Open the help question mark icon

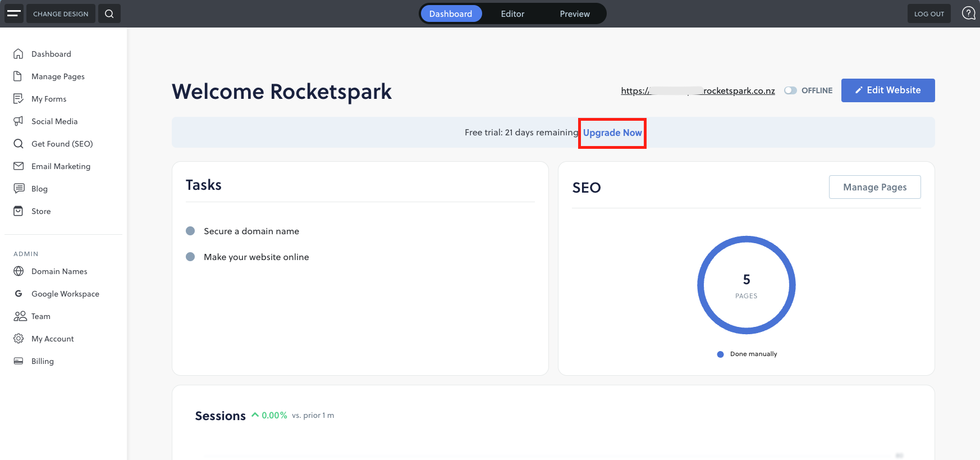968,13
